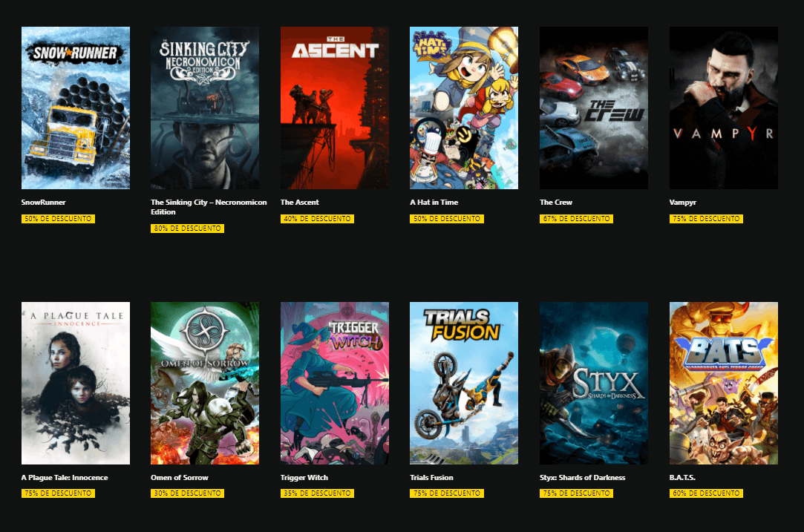
Task: Open Omen of Sorrow cover art
Action: [205, 383]
